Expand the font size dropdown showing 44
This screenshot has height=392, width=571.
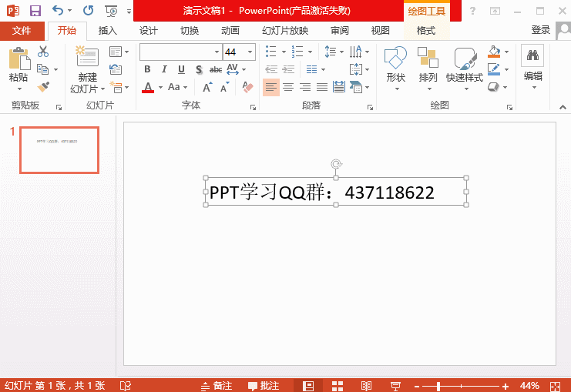[250, 52]
